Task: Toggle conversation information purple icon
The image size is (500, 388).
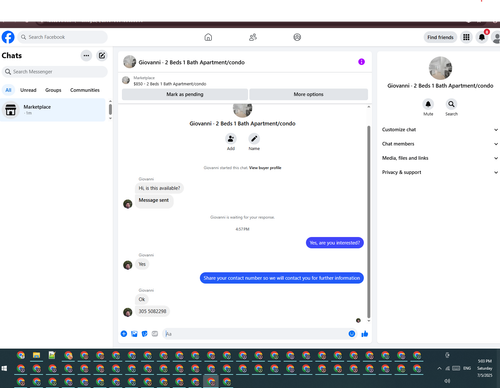Action: 361,62
